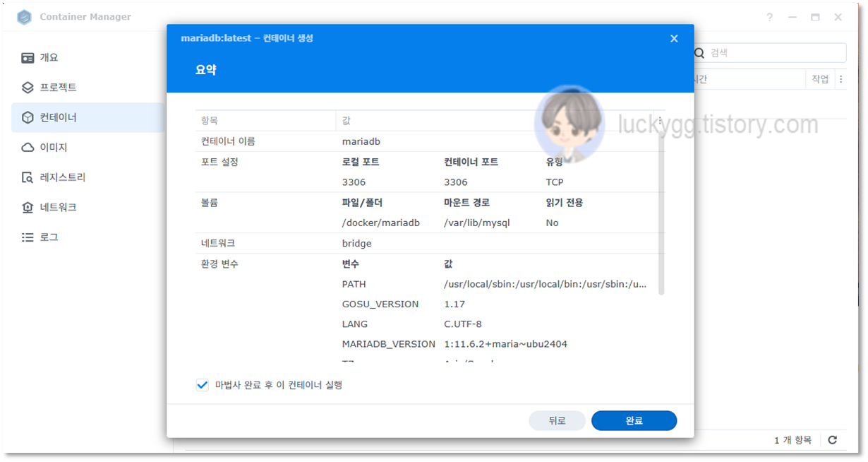Click the 포트 설정 row label
Screen dimensions: 868x462
point(219,162)
